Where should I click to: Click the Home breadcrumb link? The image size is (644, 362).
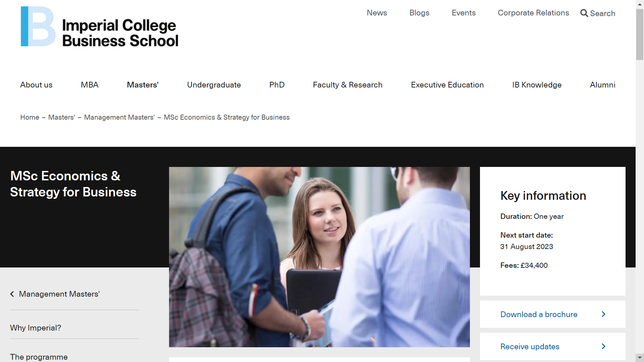click(30, 117)
